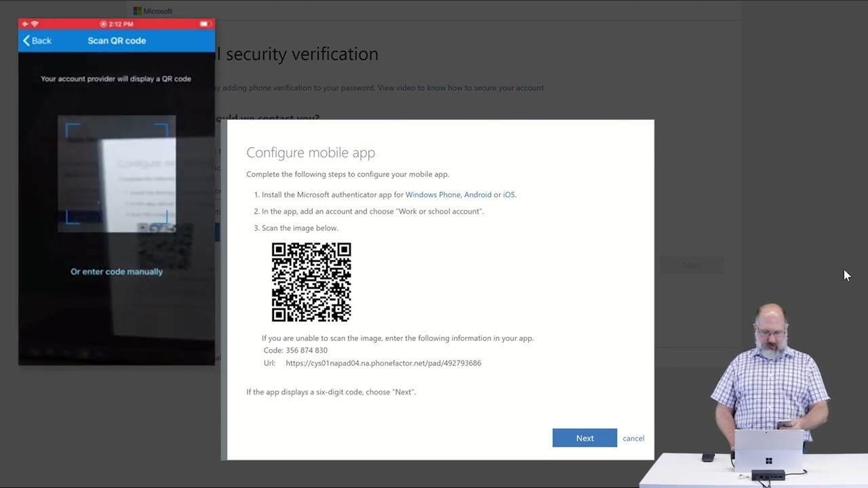
Task: Click the 'Scan QR code' title on phone
Action: coord(117,41)
